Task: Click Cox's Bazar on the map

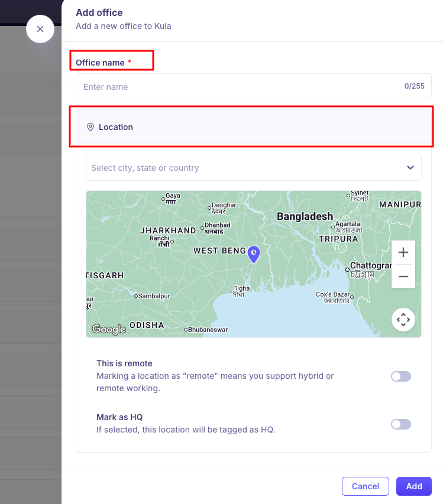Action: pyautogui.click(x=334, y=295)
